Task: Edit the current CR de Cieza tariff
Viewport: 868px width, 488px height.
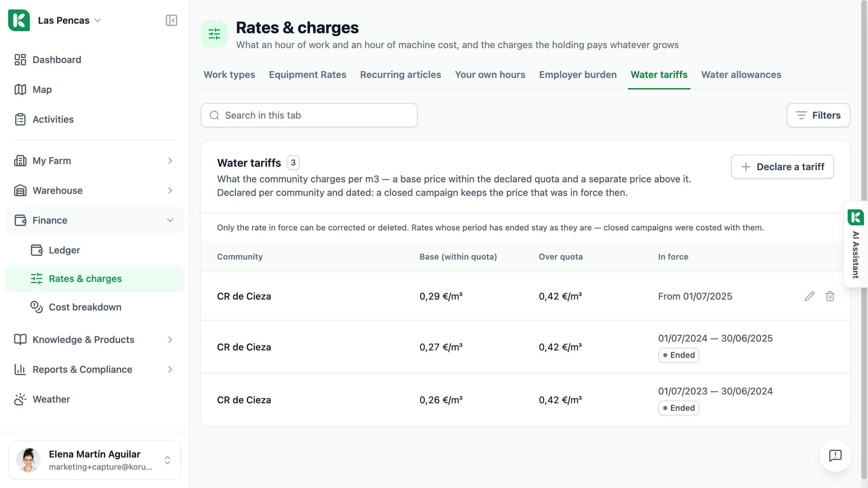Action: pos(809,296)
